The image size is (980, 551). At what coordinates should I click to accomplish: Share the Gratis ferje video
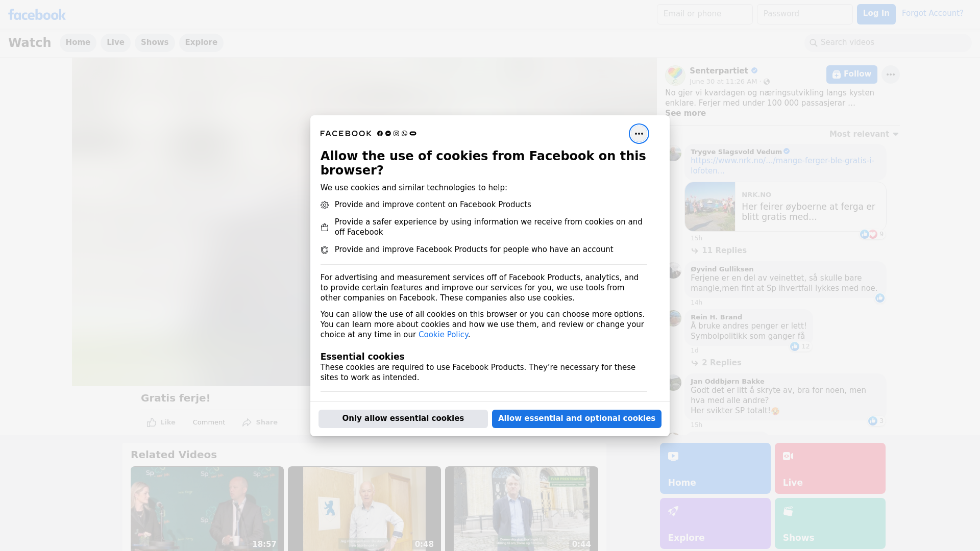[x=260, y=422]
